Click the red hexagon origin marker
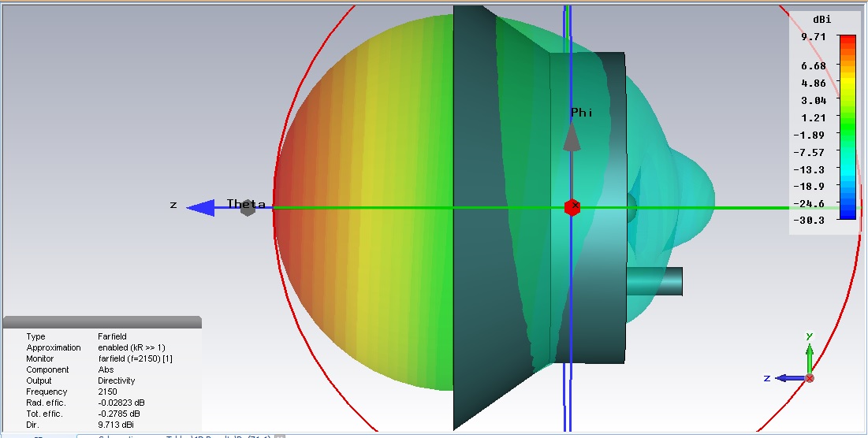Viewport: 868px width, 438px height. pyautogui.click(x=572, y=208)
